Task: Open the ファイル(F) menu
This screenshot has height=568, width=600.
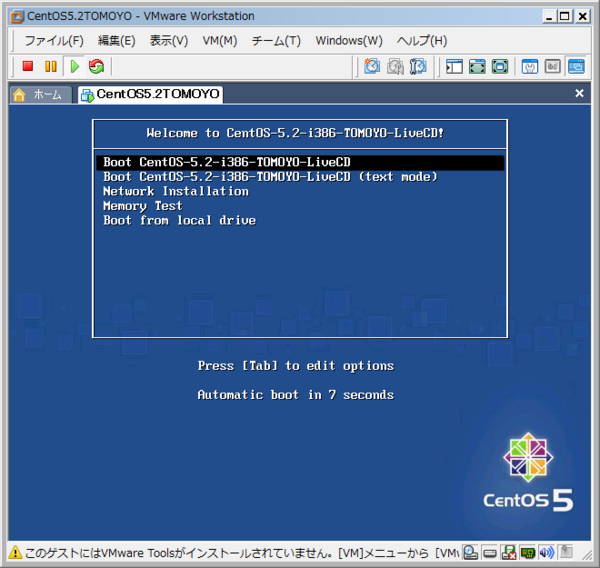Action: 54,41
